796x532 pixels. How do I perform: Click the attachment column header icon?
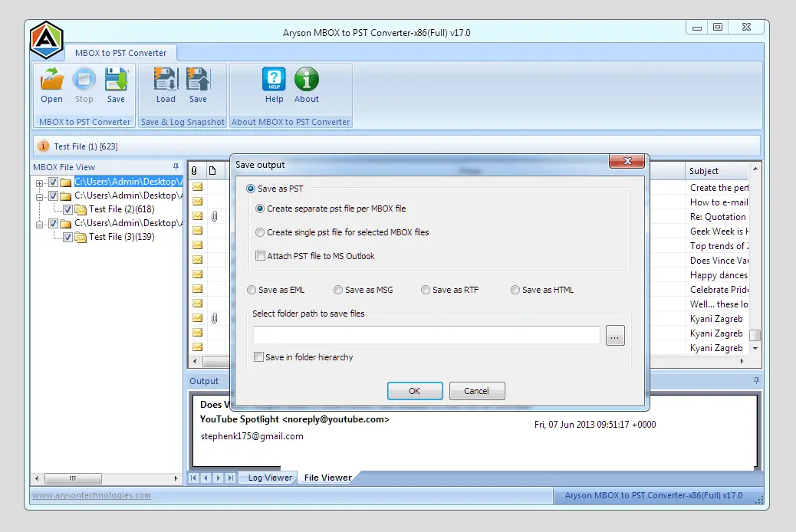pyautogui.click(x=195, y=171)
